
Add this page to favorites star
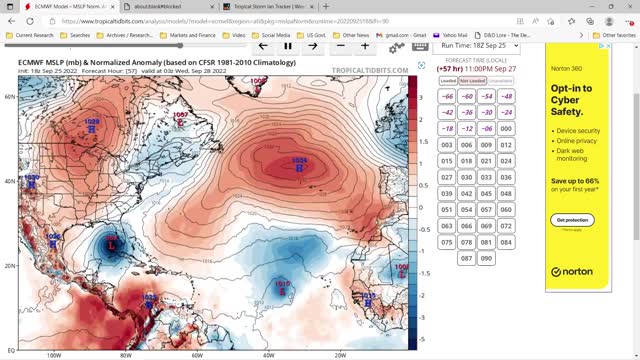tap(551, 21)
